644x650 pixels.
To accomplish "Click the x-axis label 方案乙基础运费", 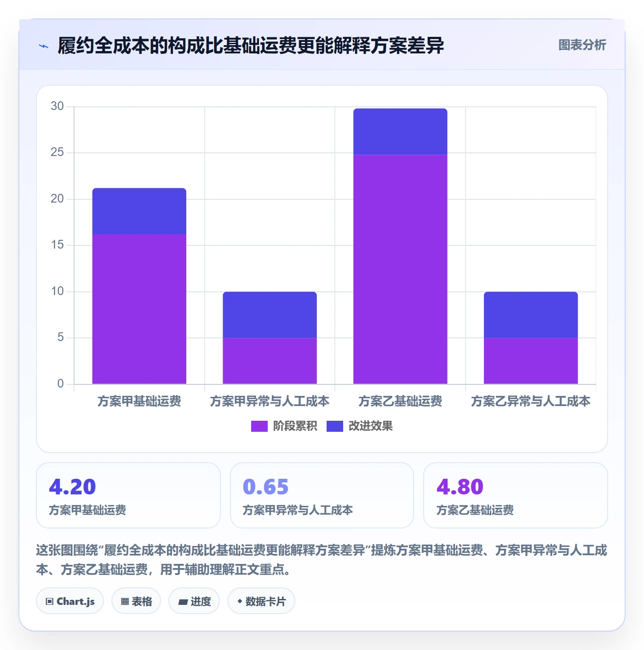I will click(400, 401).
